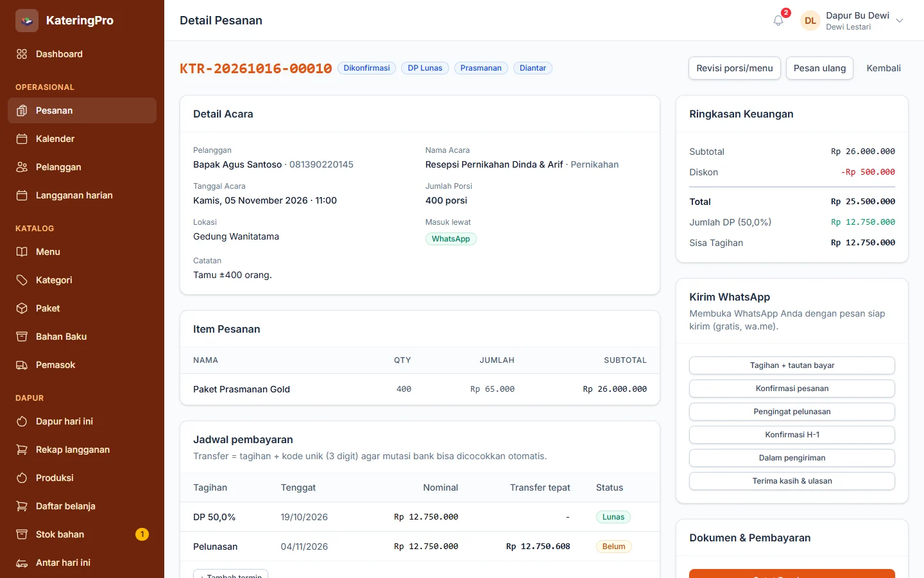Click the Dikonfirmasi status badge
924x578 pixels.
(366, 68)
